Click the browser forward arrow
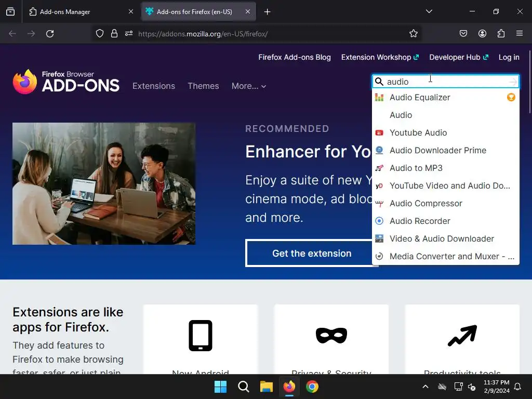Viewport: 532px width, 399px height. [x=31, y=34]
